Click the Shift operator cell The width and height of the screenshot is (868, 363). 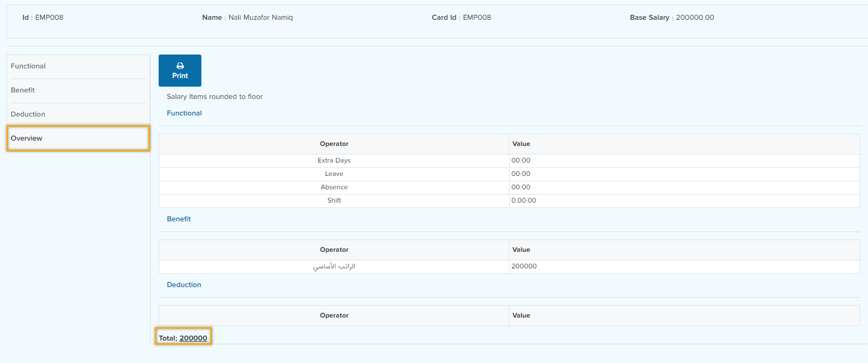coord(334,200)
